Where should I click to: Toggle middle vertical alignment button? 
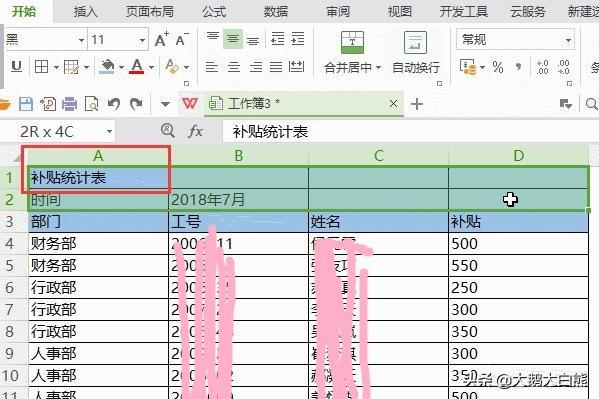tap(233, 39)
